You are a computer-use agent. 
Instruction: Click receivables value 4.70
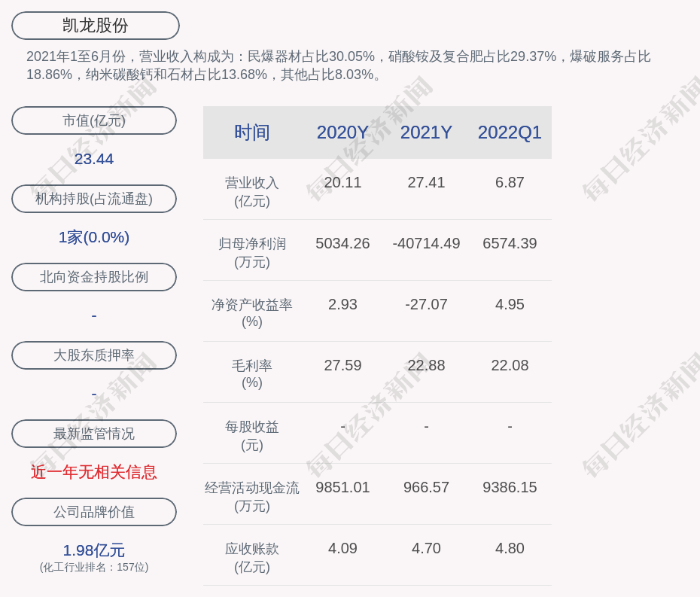(426, 548)
